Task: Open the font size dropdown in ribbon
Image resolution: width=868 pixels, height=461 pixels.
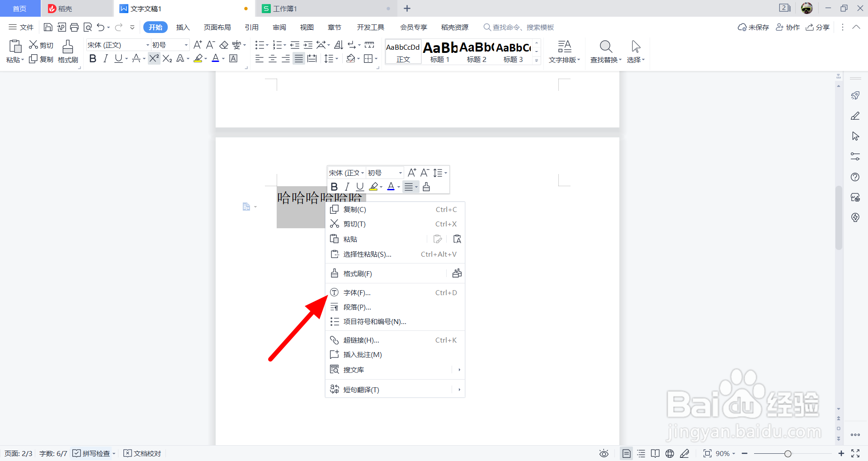Action: pos(186,45)
